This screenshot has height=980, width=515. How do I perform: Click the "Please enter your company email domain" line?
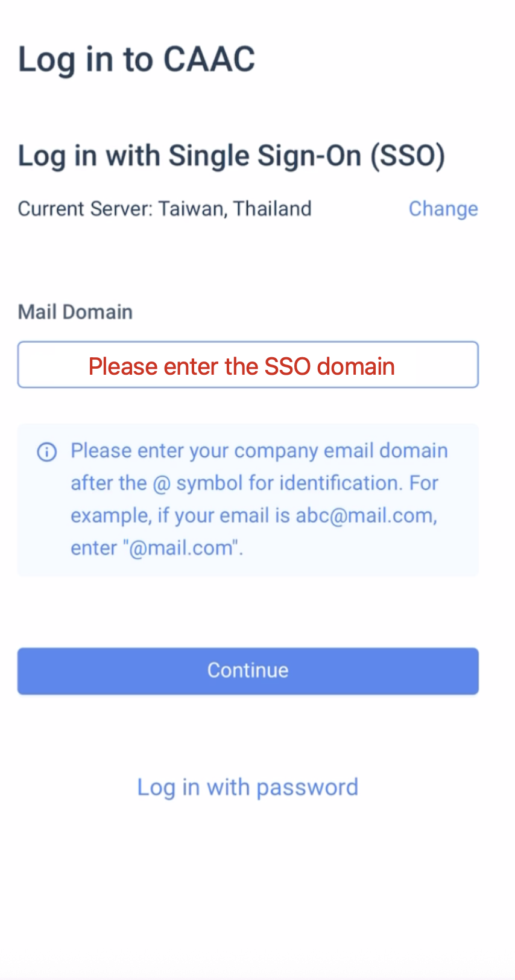click(x=259, y=451)
